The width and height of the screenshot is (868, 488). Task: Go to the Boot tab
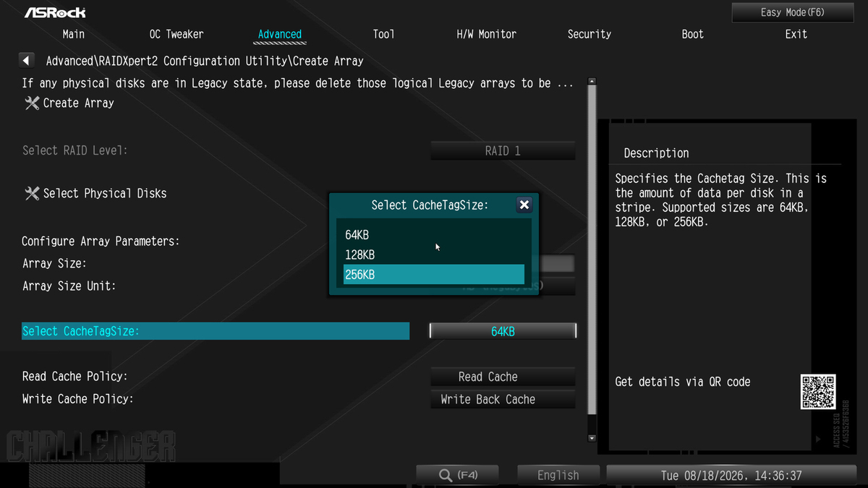pyautogui.click(x=692, y=34)
